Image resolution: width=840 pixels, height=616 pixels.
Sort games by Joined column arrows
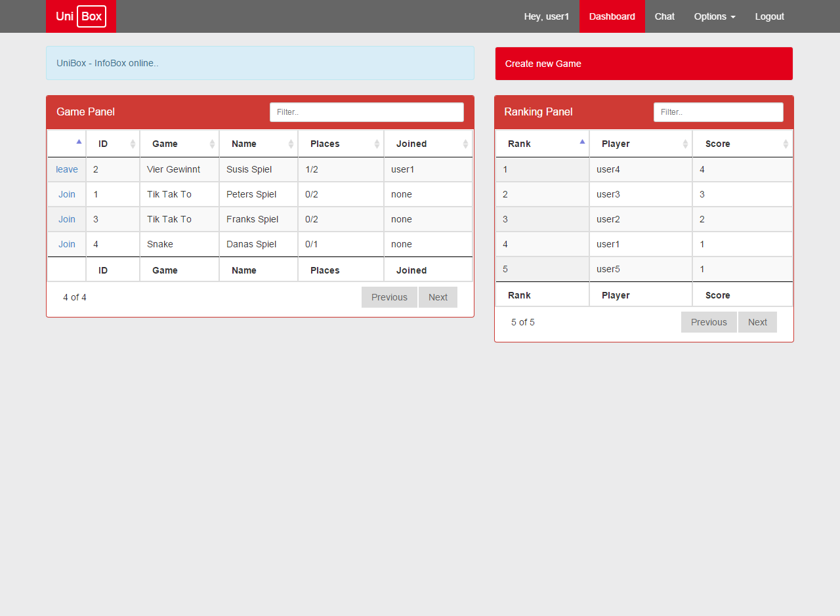pos(465,144)
